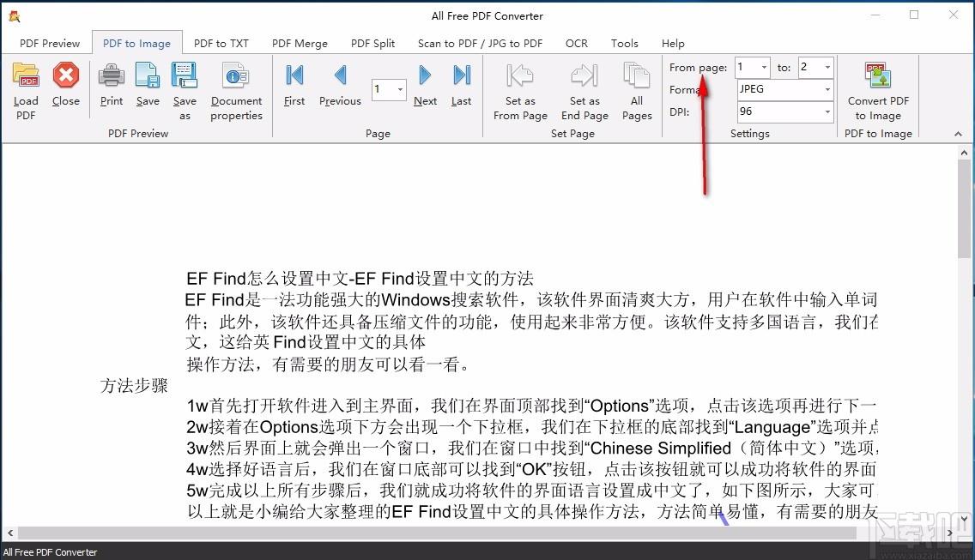Switch to the PDF Preview tab
The image size is (975, 560).
coord(50,44)
